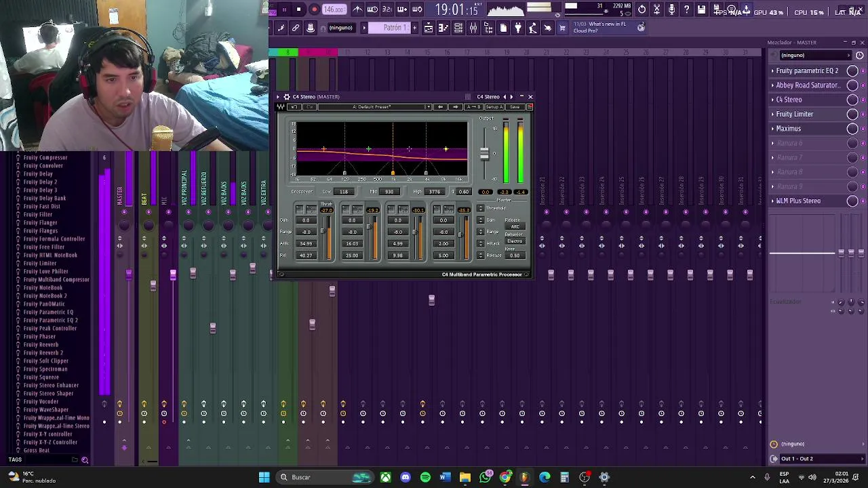Click the help question mark icon
Viewport: 868px width, 488px height.
pyautogui.click(x=686, y=9)
